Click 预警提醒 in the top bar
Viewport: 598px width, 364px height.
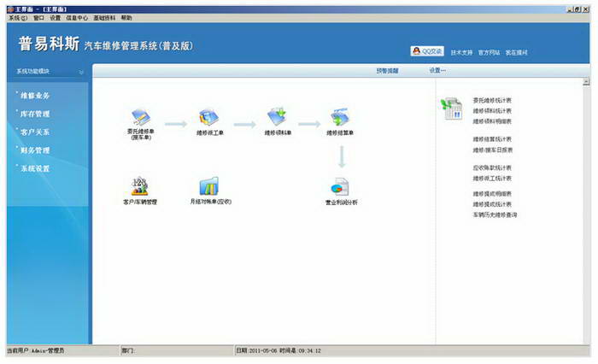pyautogui.click(x=387, y=71)
